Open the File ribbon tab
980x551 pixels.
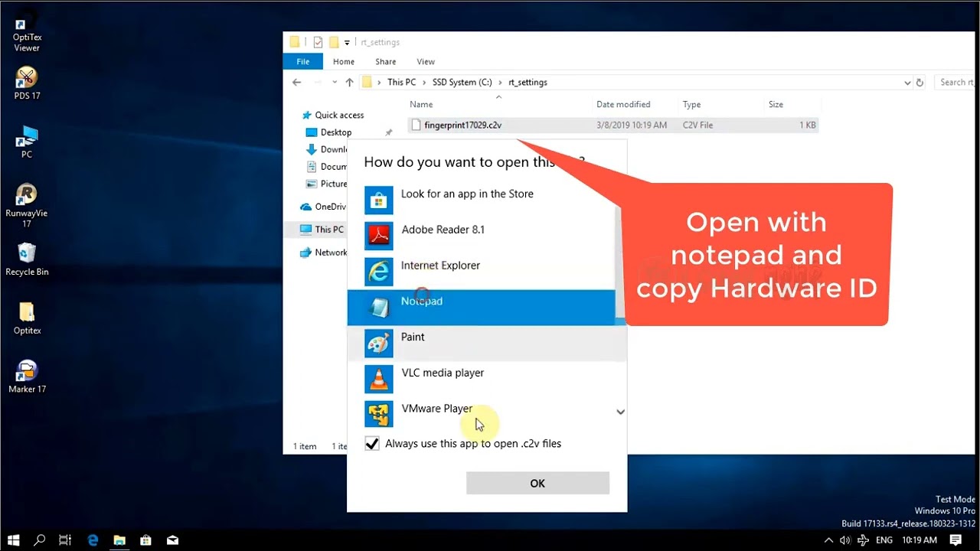(303, 62)
